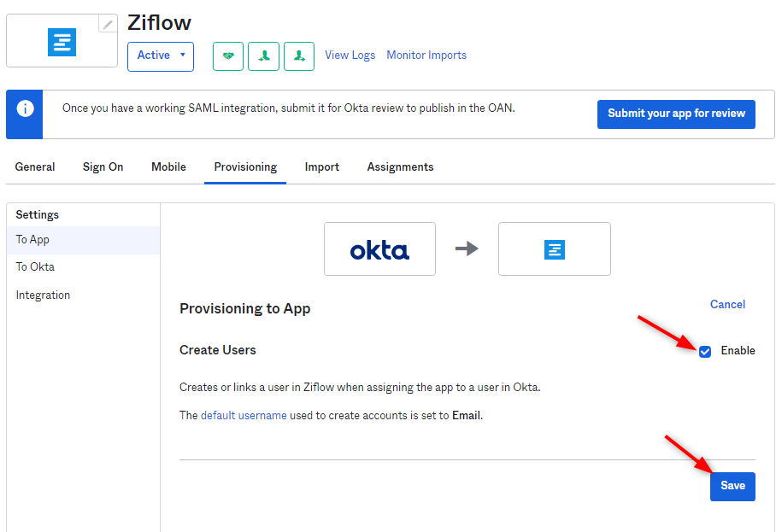Click the green handshake icon button
Image resolution: width=776 pixels, height=532 pixels.
(x=228, y=56)
